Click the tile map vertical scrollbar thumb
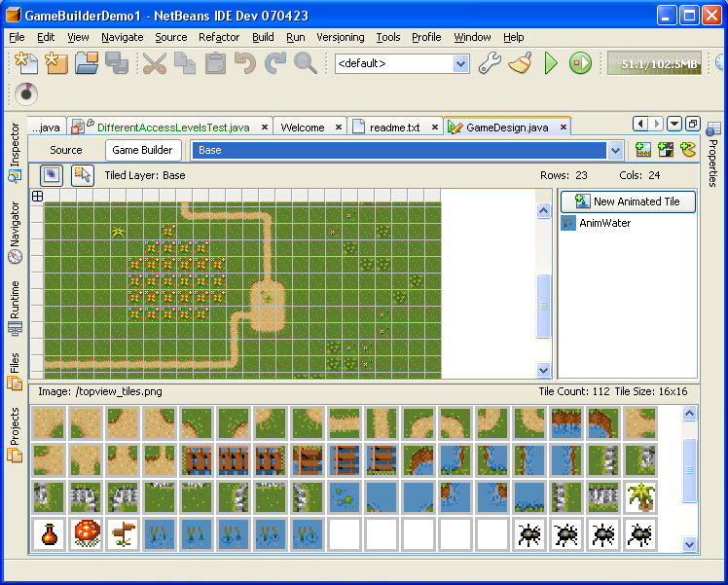Screen dimensions: 728x585 pyautogui.click(x=543, y=306)
